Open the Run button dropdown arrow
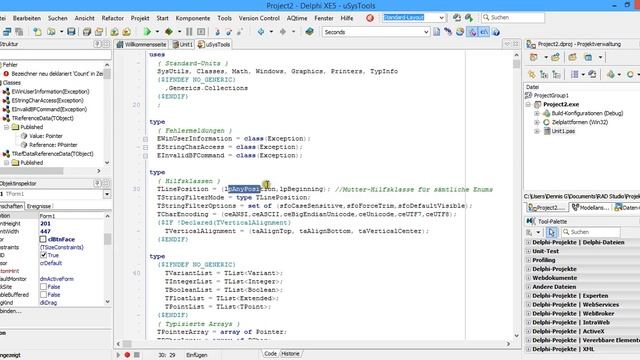This screenshot has width=640, height=360. (157, 31)
